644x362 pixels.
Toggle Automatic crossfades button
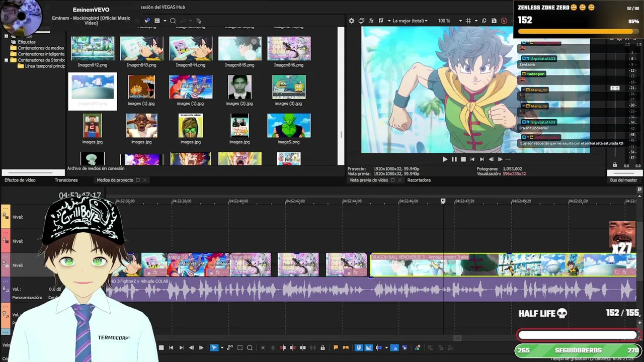[368, 347]
